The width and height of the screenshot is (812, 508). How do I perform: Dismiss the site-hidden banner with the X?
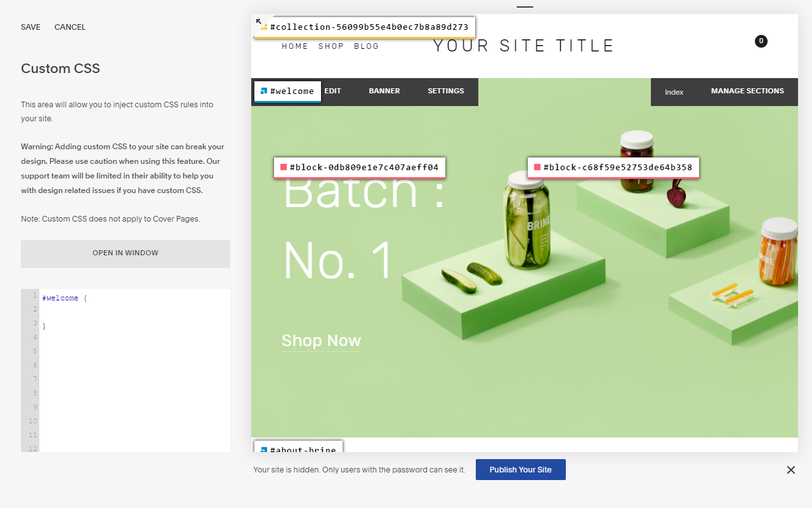click(x=791, y=470)
